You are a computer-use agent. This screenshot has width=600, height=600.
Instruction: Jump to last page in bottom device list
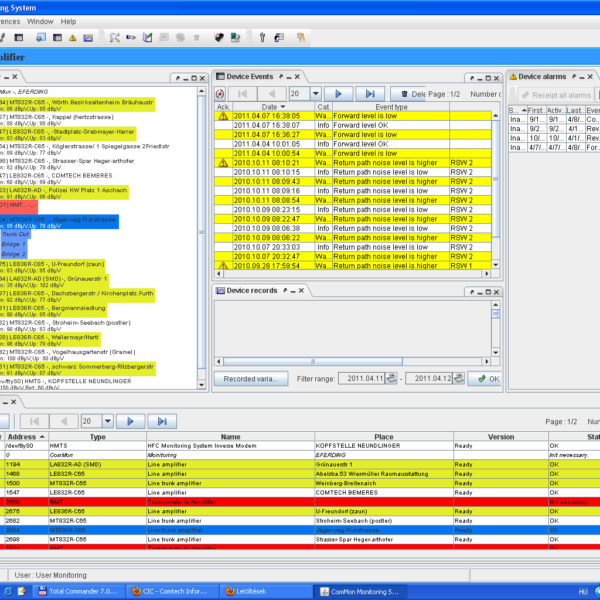163,421
